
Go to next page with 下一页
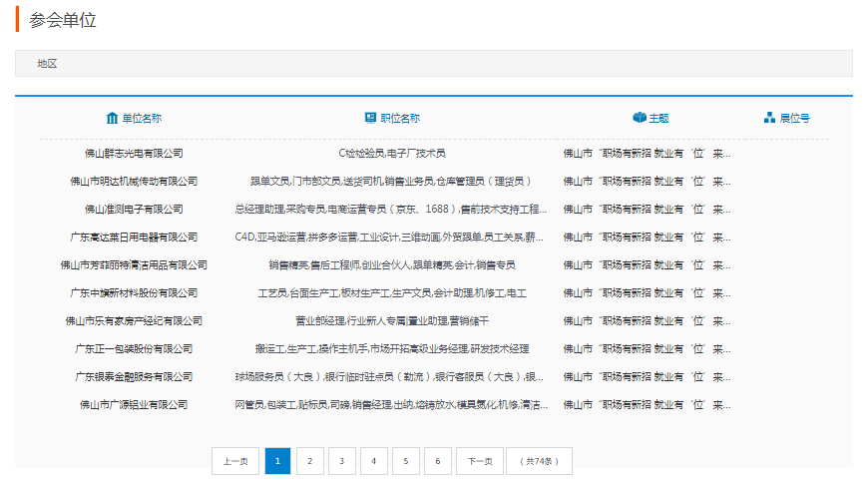point(480,461)
